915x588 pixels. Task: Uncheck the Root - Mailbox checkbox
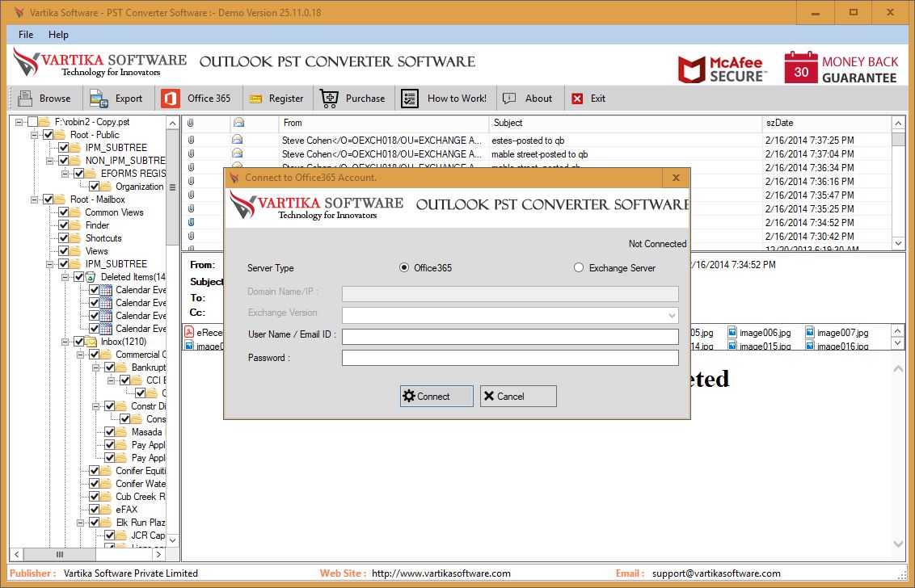pyautogui.click(x=48, y=199)
